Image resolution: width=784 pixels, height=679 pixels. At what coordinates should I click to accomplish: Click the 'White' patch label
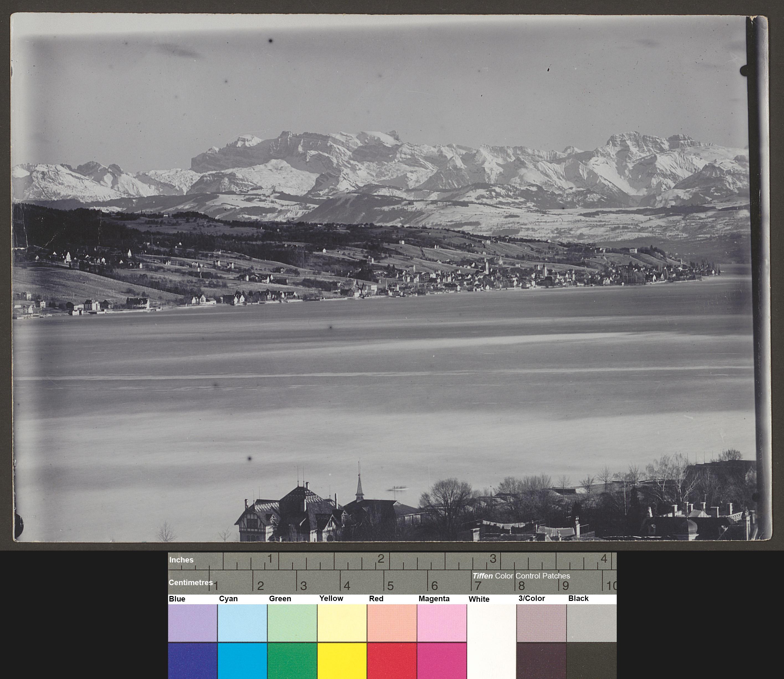(x=479, y=599)
